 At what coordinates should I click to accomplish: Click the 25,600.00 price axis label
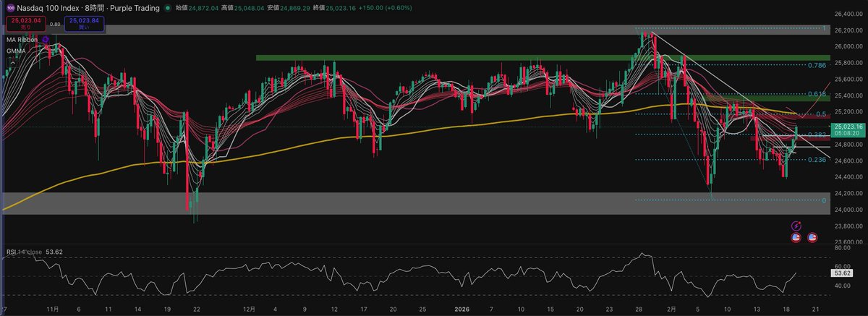849,79
